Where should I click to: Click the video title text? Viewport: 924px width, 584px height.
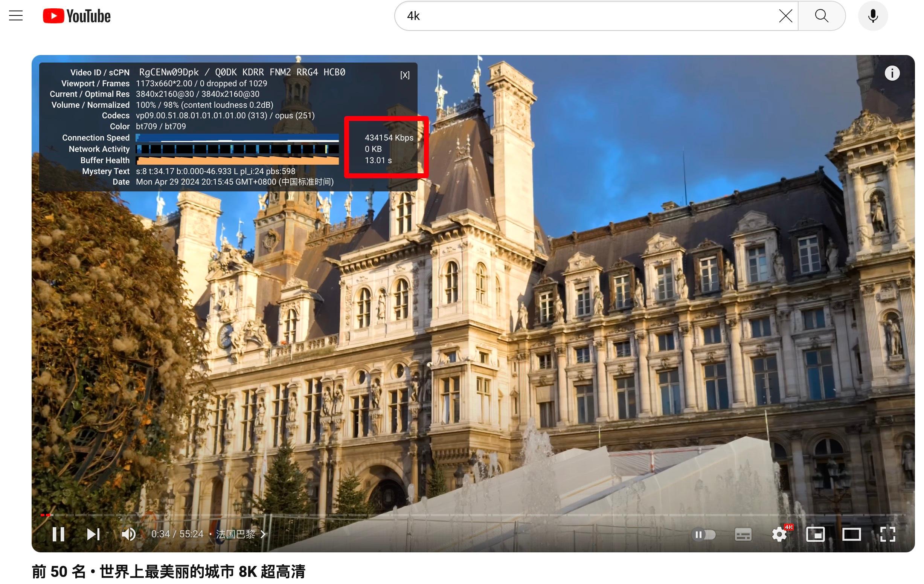[168, 571]
